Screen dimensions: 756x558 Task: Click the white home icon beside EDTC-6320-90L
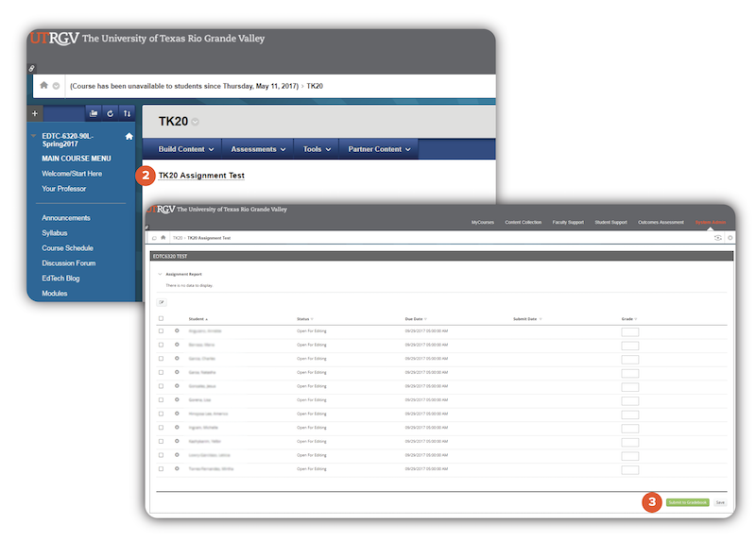pos(129,136)
